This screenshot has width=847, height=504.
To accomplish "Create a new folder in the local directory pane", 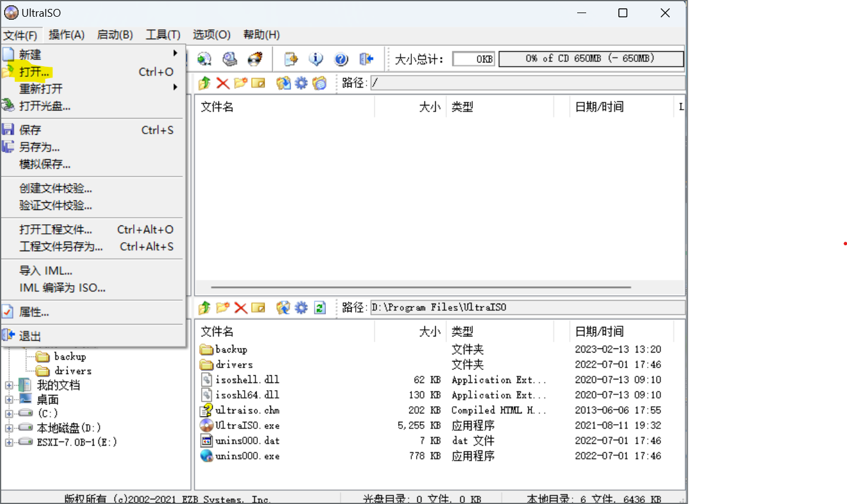I will click(223, 307).
